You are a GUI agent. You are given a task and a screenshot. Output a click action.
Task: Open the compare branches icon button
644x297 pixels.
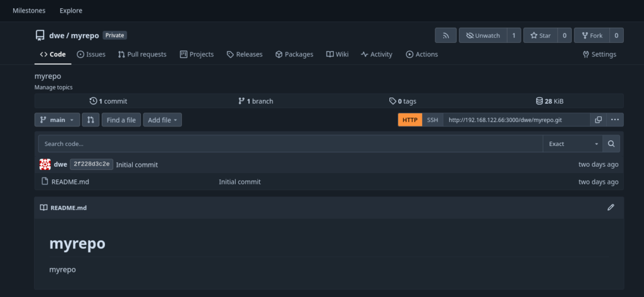[91, 120]
